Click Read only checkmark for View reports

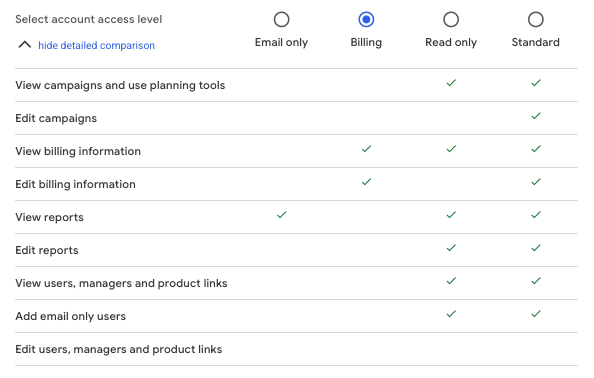click(451, 215)
